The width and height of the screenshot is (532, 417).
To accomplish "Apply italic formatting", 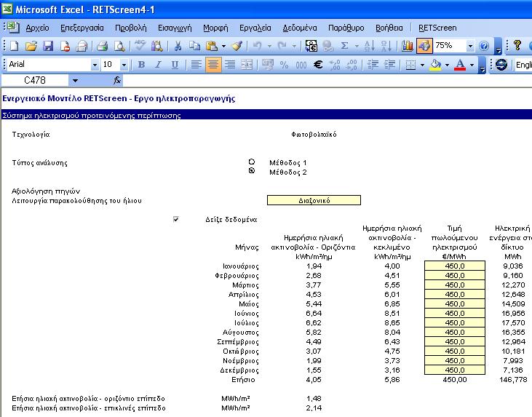I will pyautogui.click(x=158, y=65).
